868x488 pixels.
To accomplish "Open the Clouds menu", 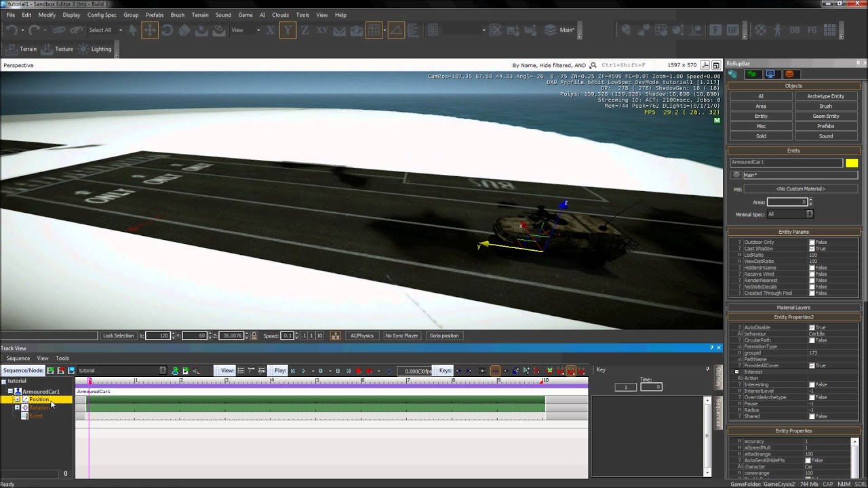I will [x=280, y=15].
